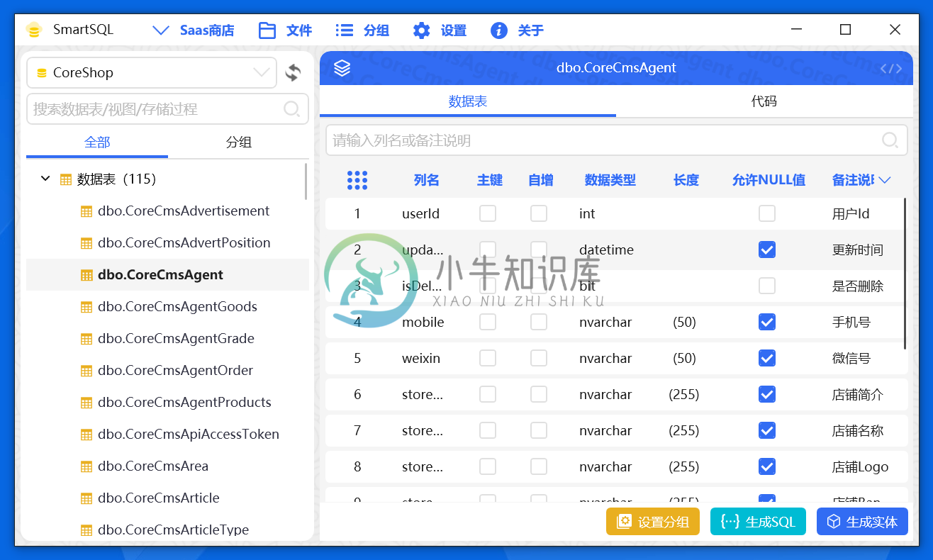Toggle 主键 checkbox for userId row

(x=488, y=213)
